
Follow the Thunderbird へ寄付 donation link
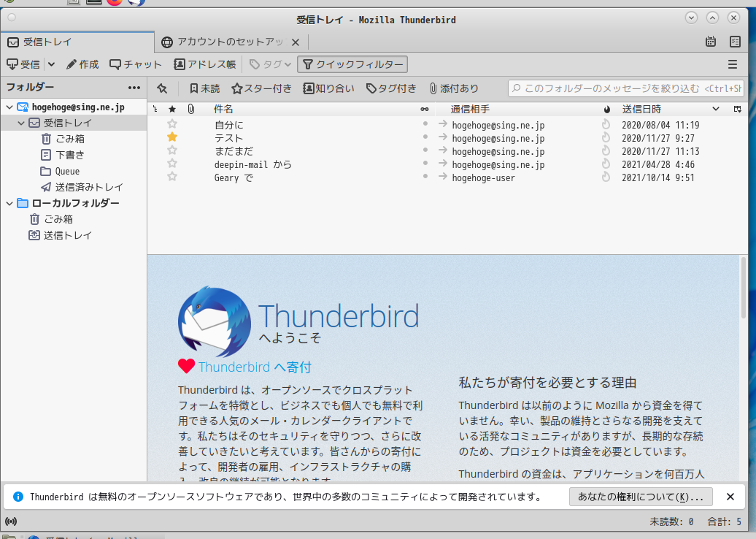[x=255, y=367]
